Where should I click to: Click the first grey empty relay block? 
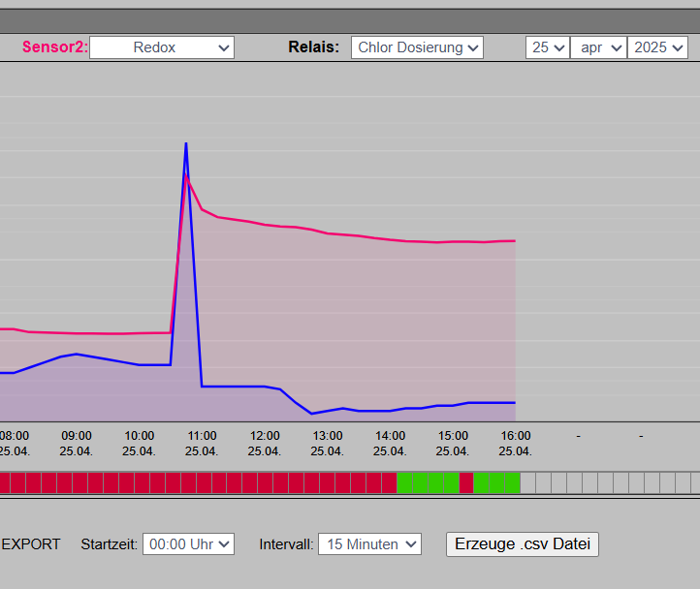528,482
